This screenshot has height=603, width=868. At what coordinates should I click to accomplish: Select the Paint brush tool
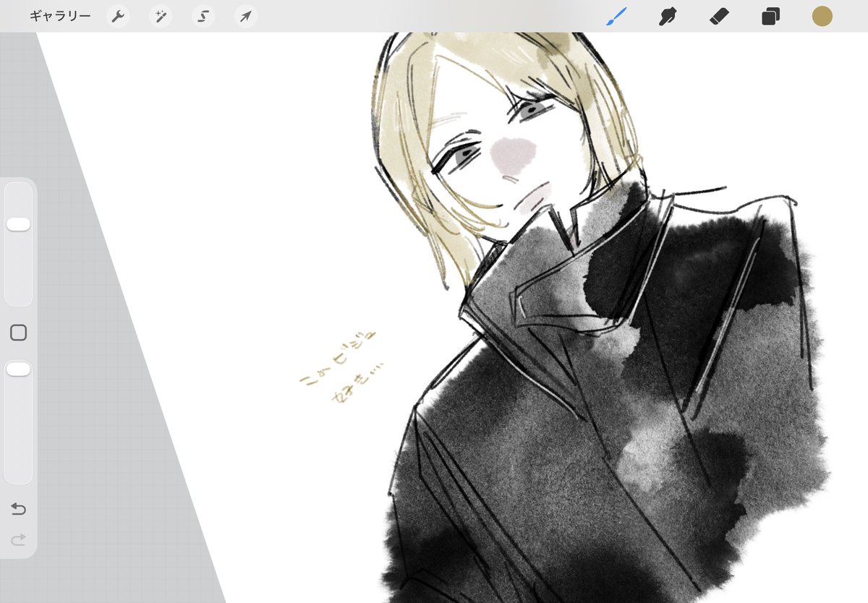point(616,16)
